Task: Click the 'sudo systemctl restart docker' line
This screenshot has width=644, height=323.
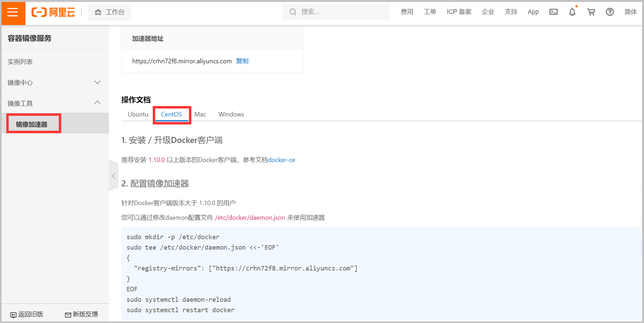Action: pyautogui.click(x=181, y=310)
